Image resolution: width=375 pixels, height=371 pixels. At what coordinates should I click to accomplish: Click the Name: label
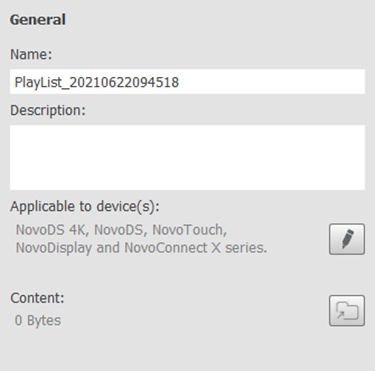click(x=31, y=54)
